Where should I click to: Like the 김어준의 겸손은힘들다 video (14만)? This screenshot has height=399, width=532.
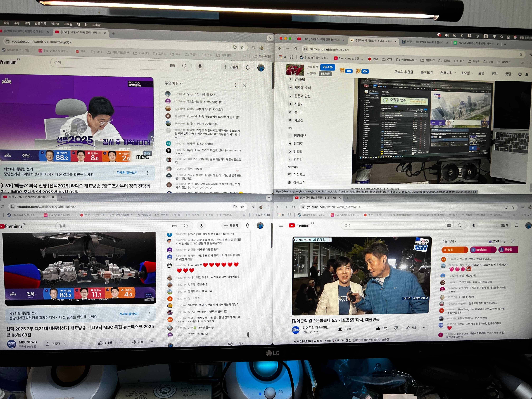382,328
